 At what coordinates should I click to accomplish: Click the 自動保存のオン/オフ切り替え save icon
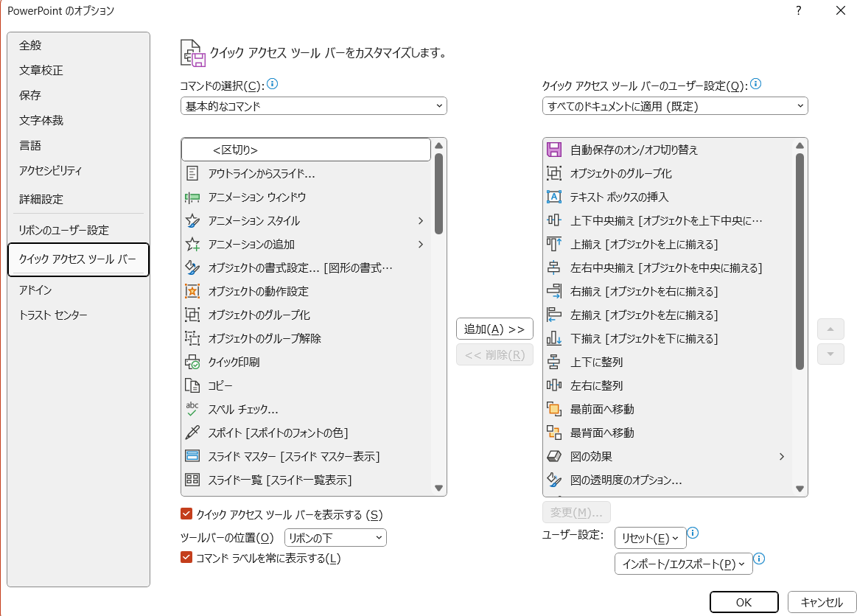tap(553, 150)
